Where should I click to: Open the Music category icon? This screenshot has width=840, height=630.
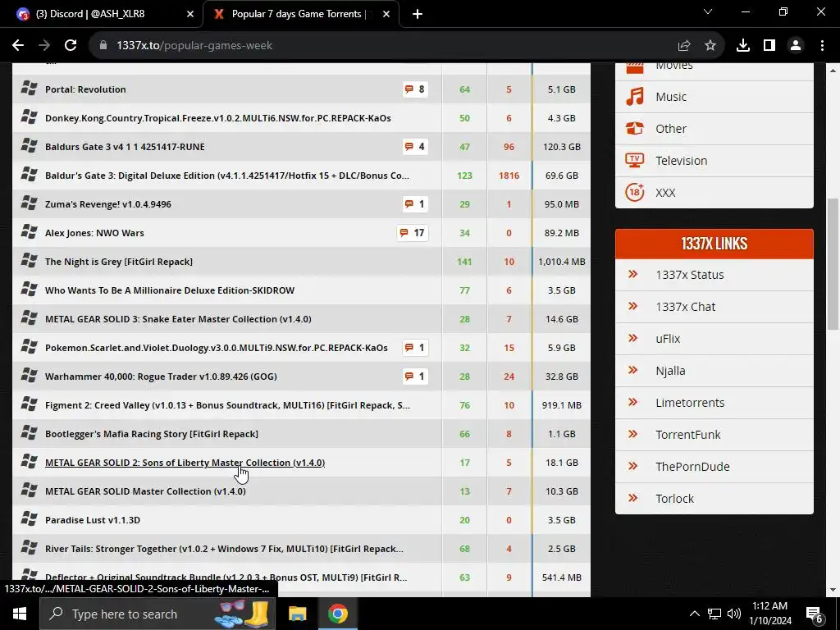coord(635,97)
